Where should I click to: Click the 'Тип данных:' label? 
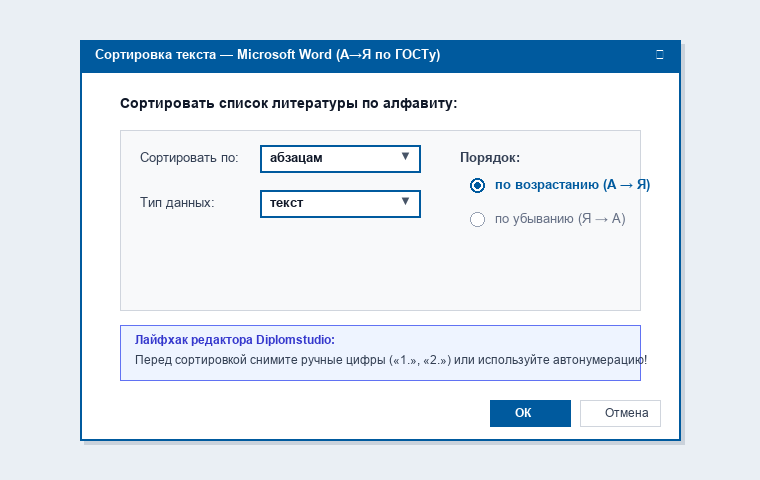point(177,202)
